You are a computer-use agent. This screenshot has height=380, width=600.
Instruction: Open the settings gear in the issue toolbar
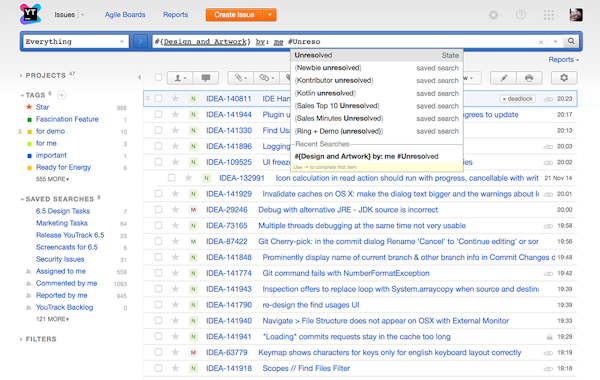[x=564, y=78]
